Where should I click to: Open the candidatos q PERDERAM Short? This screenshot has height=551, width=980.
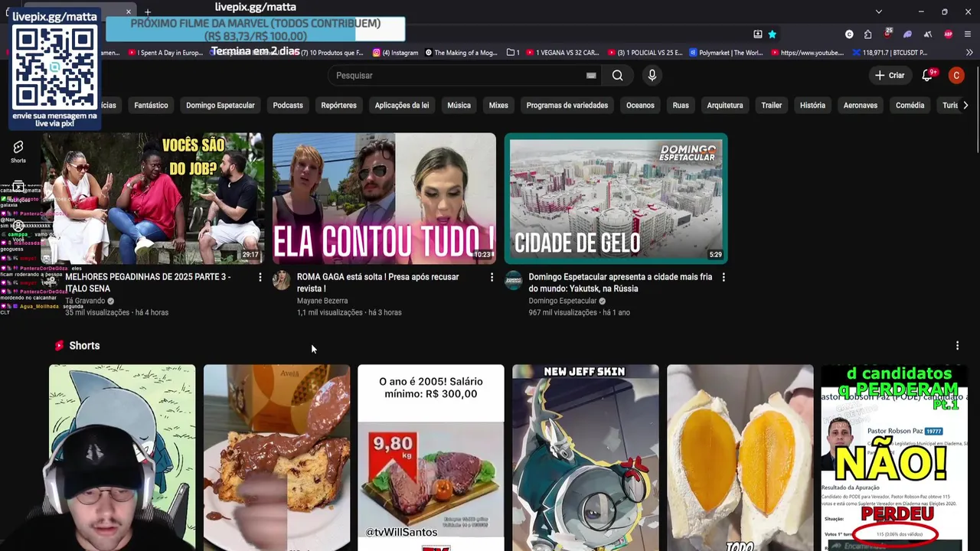click(x=894, y=457)
